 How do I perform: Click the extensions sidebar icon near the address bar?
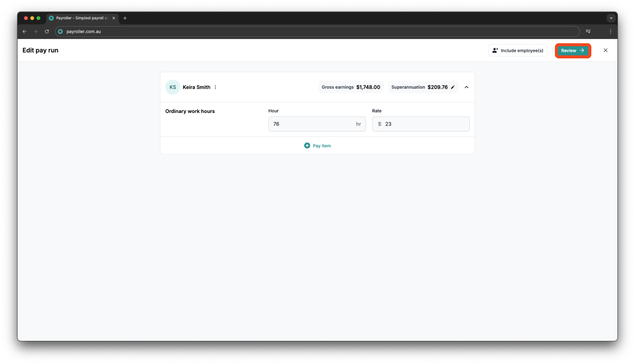588,31
